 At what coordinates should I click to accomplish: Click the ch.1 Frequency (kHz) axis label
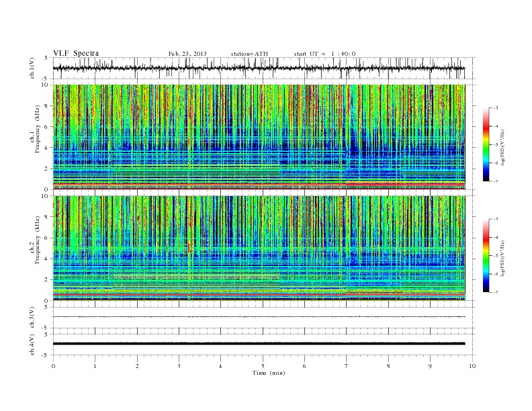click(35, 129)
